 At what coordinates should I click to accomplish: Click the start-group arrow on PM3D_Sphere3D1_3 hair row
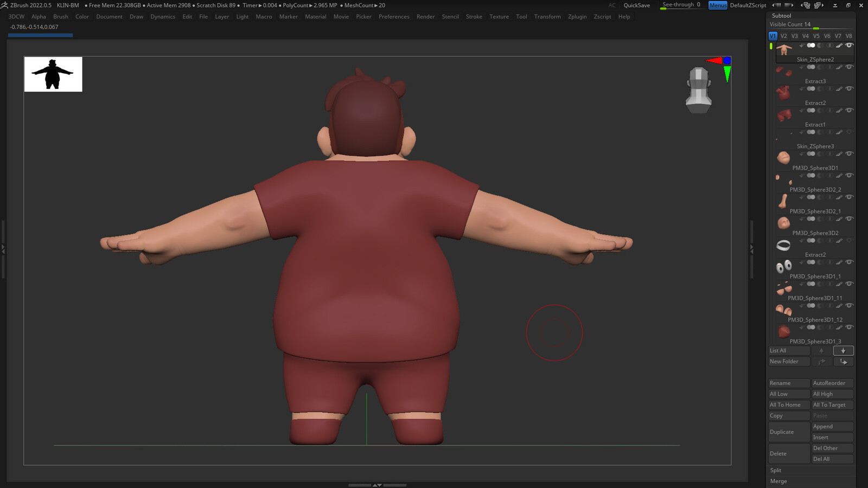tap(802, 328)
